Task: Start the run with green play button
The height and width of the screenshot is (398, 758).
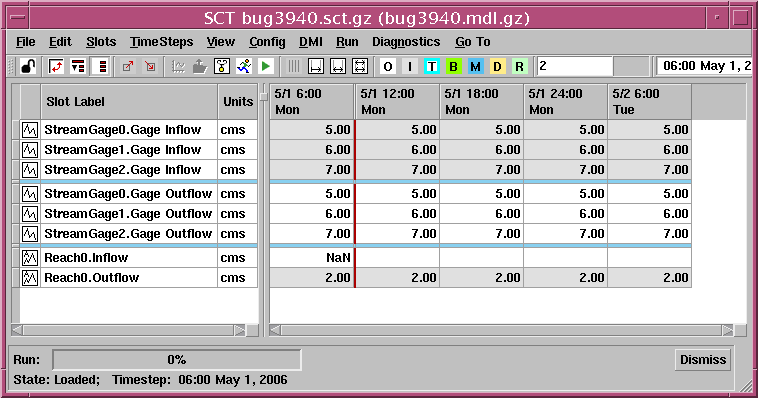Action: coord(265,66)
